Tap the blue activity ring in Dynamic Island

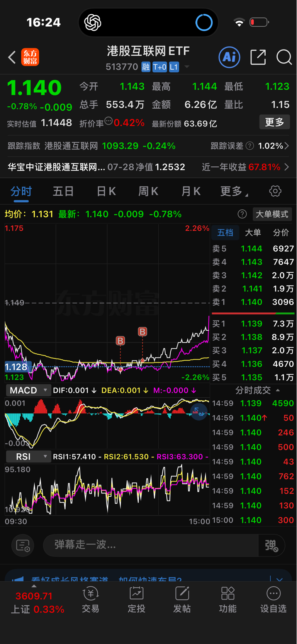204,22
